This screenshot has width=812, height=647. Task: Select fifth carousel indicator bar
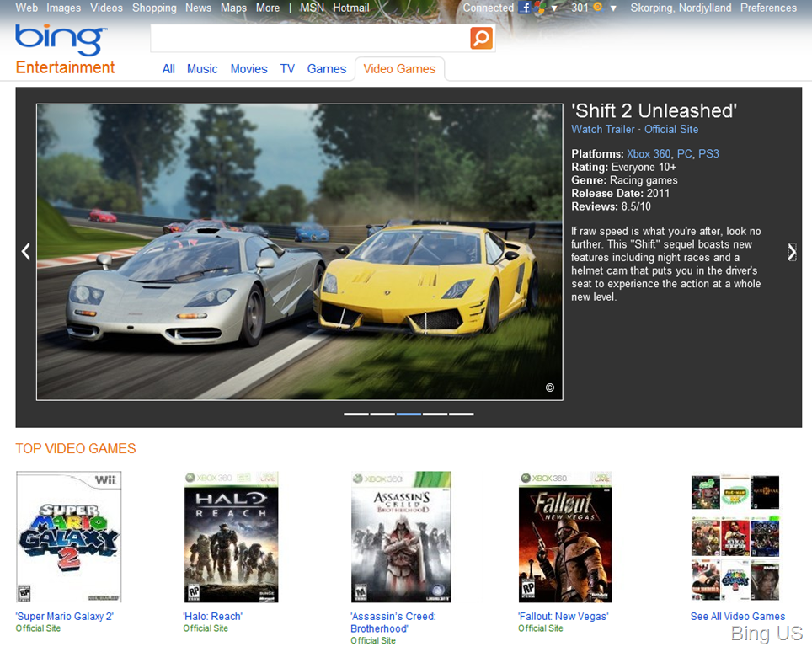[462, 414]
